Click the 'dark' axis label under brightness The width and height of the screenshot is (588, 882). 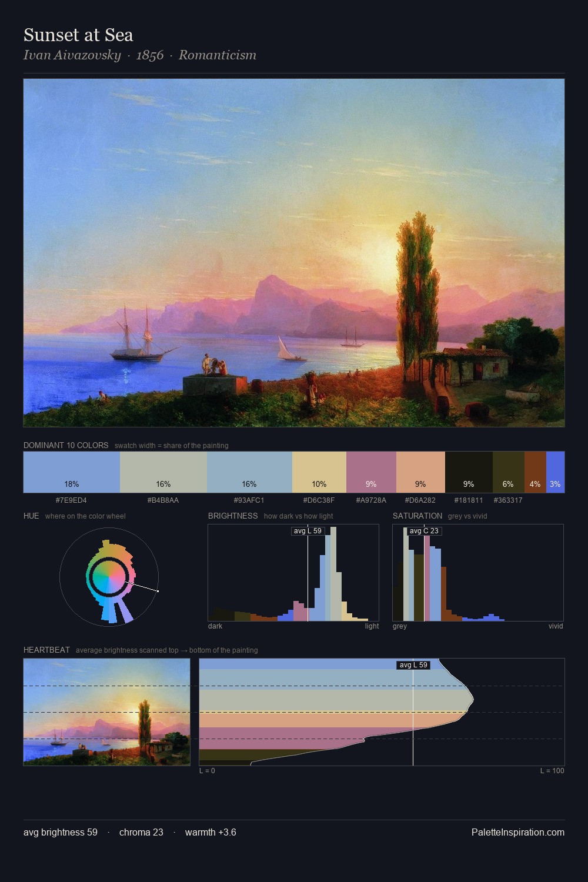tap(215, 626)
